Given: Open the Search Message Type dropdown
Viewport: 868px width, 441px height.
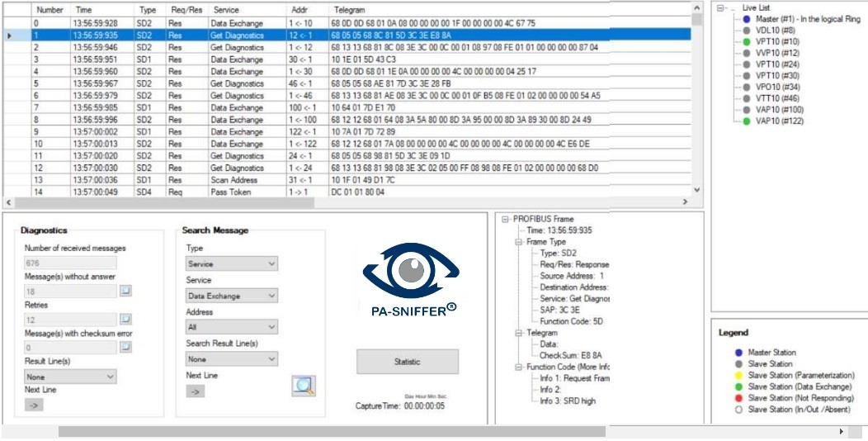Looking at the screenshot, I should [232, 263].
